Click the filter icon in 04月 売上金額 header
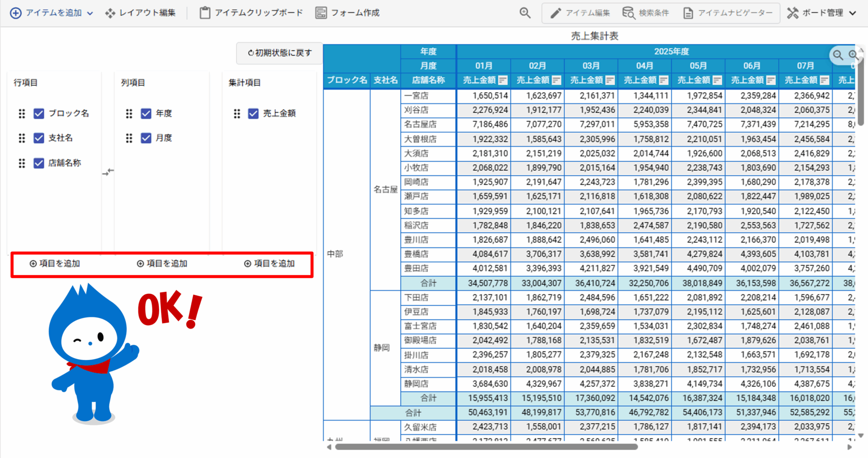 (x=664, y=80)
